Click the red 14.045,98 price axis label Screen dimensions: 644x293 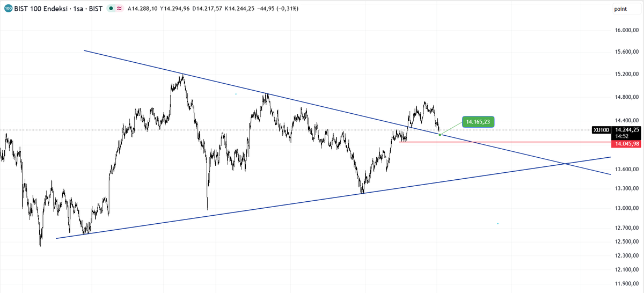pyautogui.click(x=626, y=144)
